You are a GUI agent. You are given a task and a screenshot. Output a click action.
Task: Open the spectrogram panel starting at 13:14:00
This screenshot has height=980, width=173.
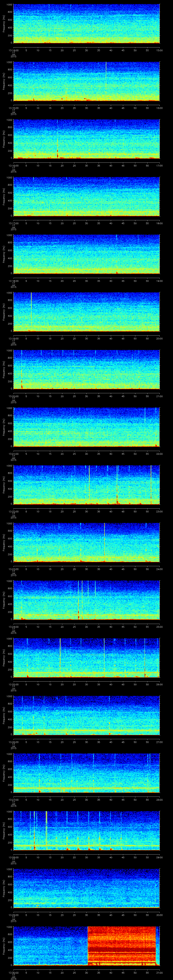(86, 24)
